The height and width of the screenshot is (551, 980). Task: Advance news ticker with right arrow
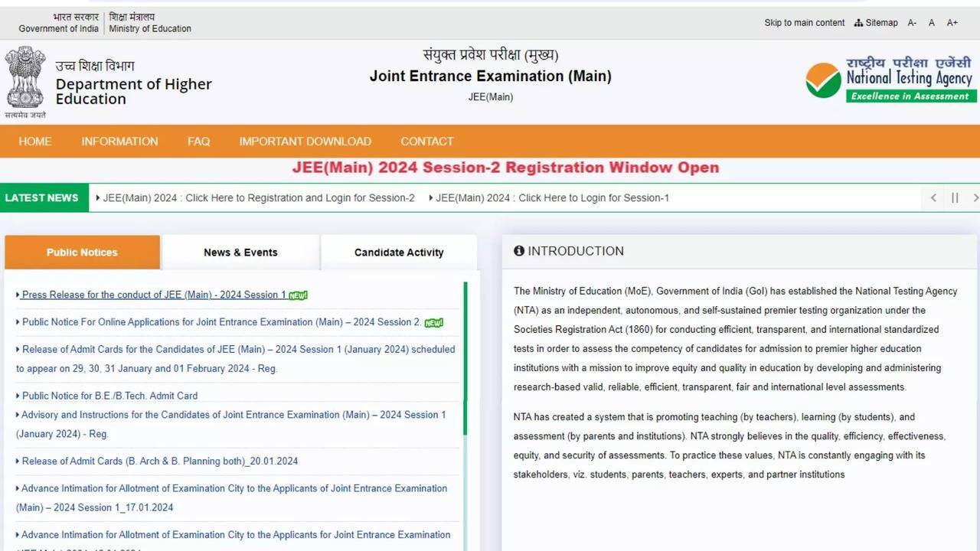point(974,197)
